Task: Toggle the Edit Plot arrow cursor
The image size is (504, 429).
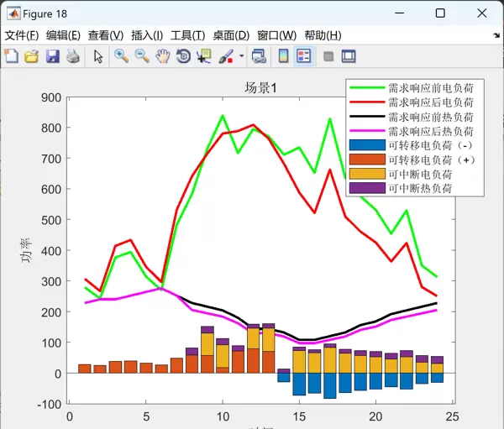Action: tap(97, 56)
